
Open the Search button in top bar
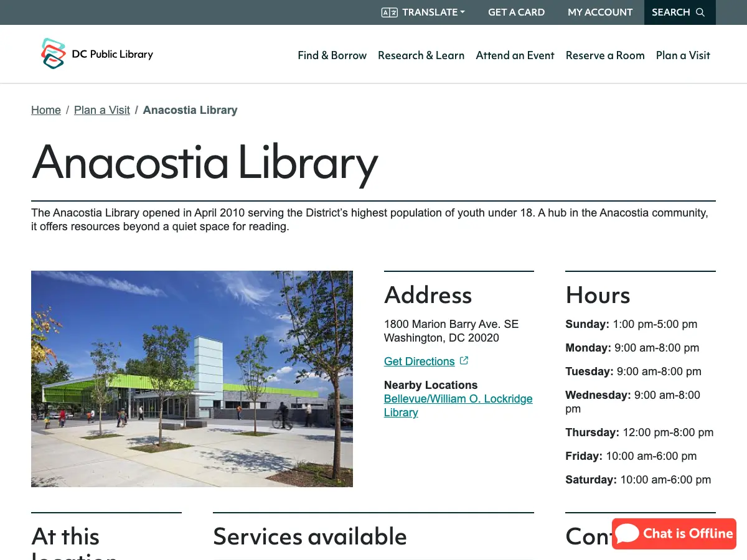tap(680, 12)
